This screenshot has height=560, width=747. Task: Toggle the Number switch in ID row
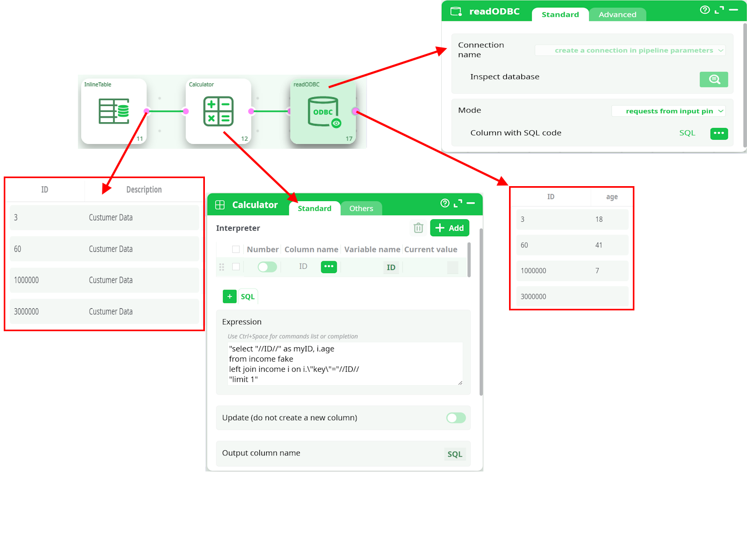tap(267, 267)
